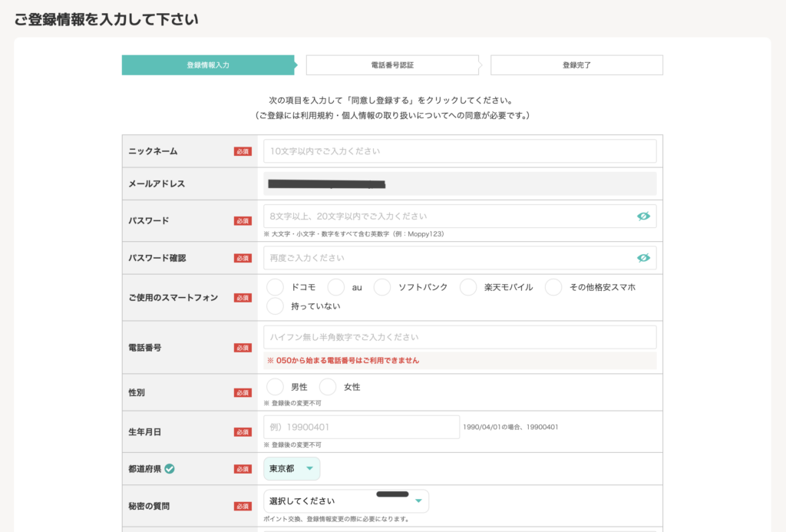Click the 登録完了 step tab
The image size is (786, 532).
point(576,65)
